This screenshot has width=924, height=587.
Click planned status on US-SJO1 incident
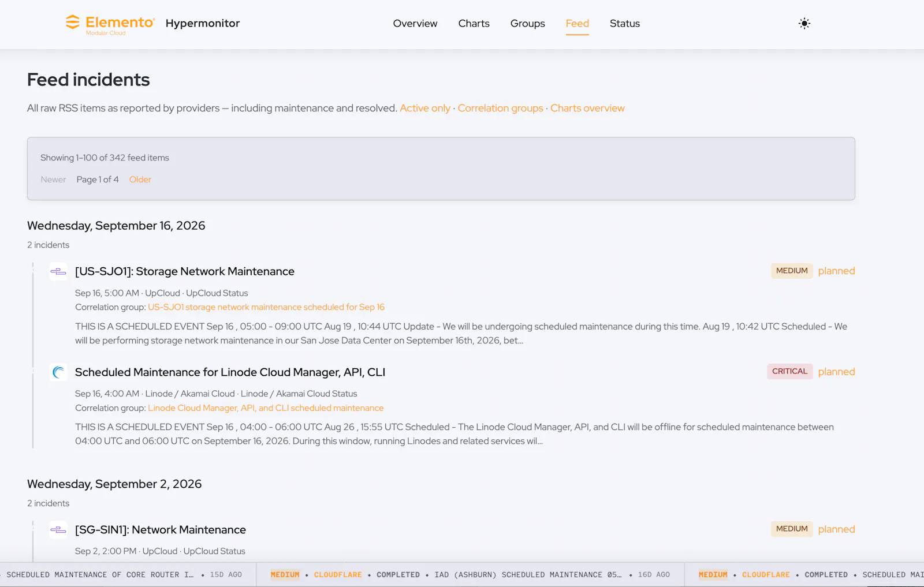836,271
